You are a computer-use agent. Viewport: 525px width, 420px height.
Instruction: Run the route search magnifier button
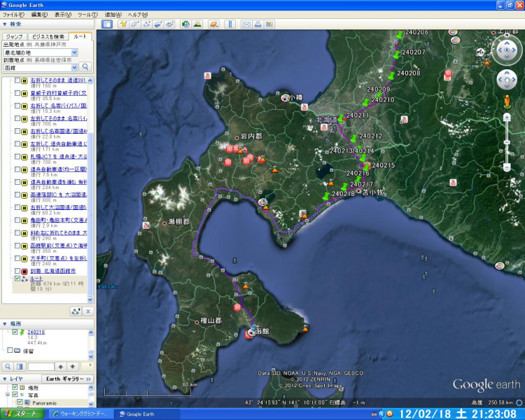[85, 67]
